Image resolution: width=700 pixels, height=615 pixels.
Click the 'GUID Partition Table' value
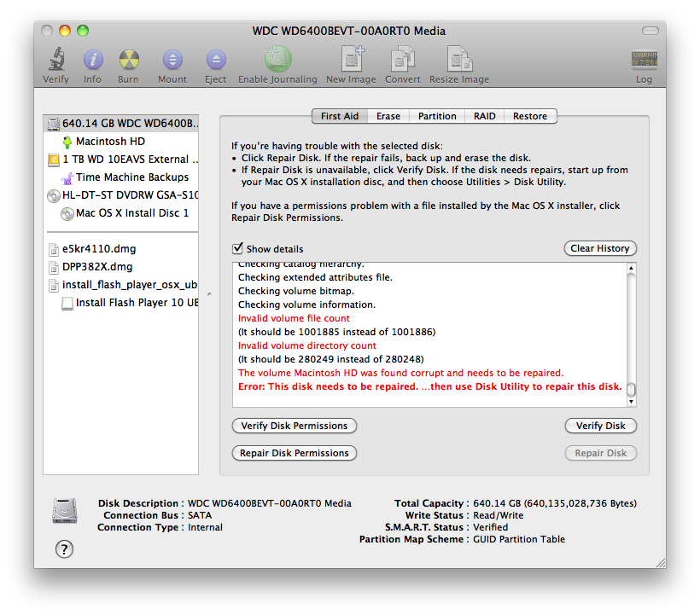[x=519, y=539]
